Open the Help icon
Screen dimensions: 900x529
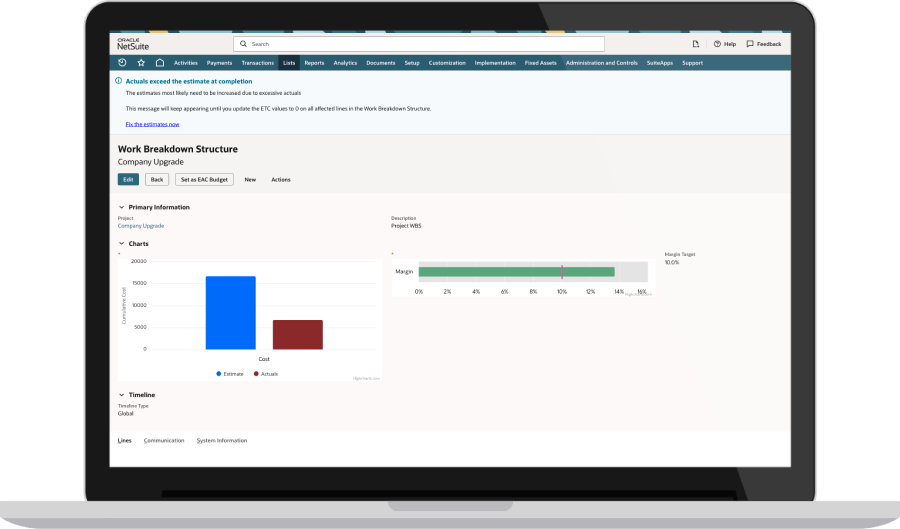[x=724, y=44]
